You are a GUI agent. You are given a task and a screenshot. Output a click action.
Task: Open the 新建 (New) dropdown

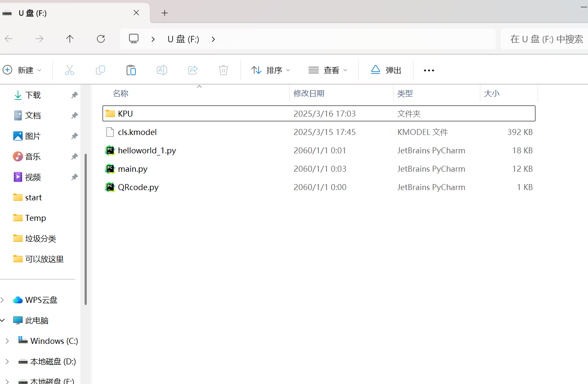(23, 70)
